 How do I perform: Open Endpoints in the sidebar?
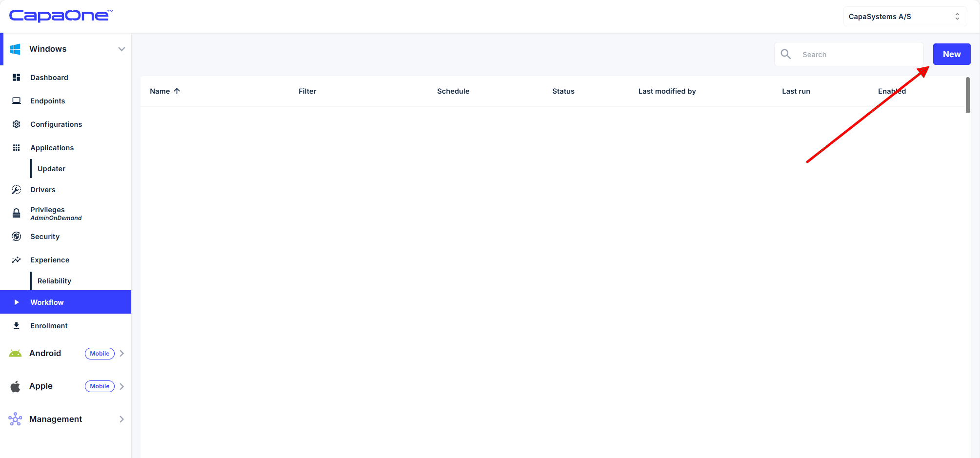(x=47, y=101)
